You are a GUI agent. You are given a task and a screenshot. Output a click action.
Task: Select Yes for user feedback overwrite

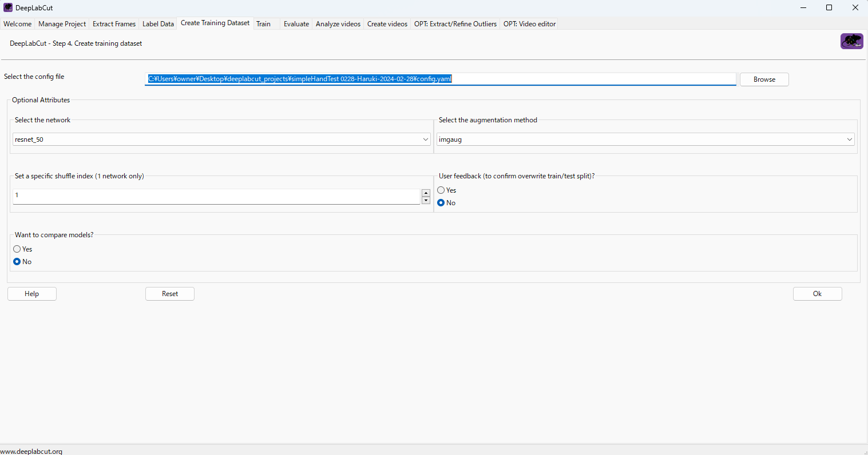441,190
